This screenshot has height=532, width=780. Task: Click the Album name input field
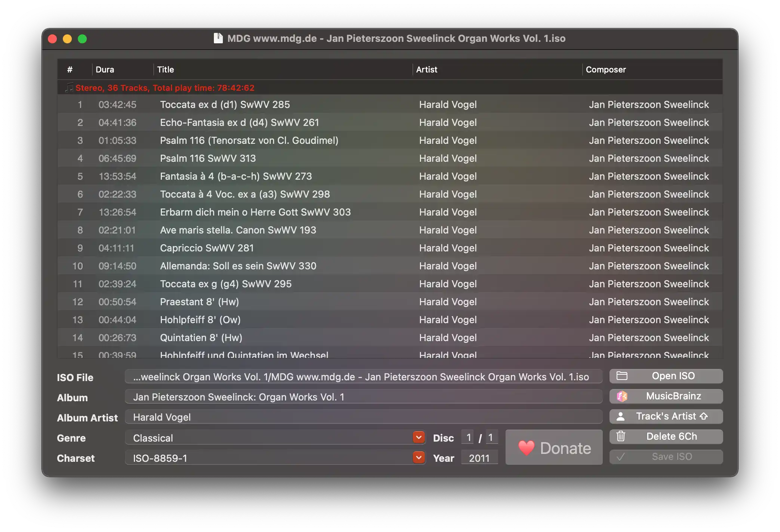coord(363,396)
